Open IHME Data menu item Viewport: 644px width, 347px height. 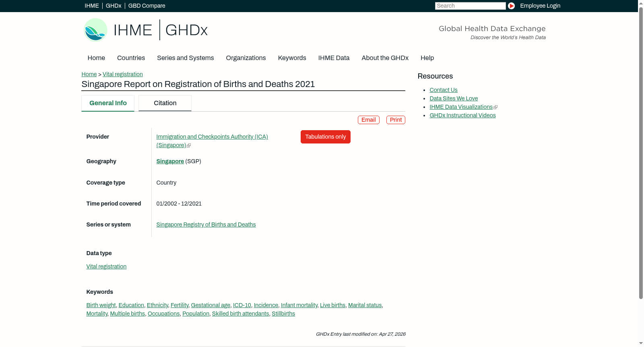click(x=334, y=58)
